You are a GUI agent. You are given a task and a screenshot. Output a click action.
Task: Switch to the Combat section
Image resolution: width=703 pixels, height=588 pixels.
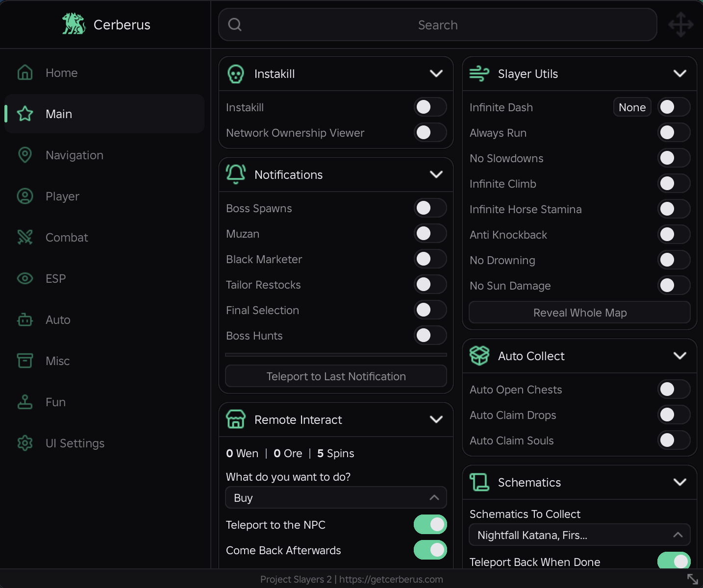(x=104, y=237)
